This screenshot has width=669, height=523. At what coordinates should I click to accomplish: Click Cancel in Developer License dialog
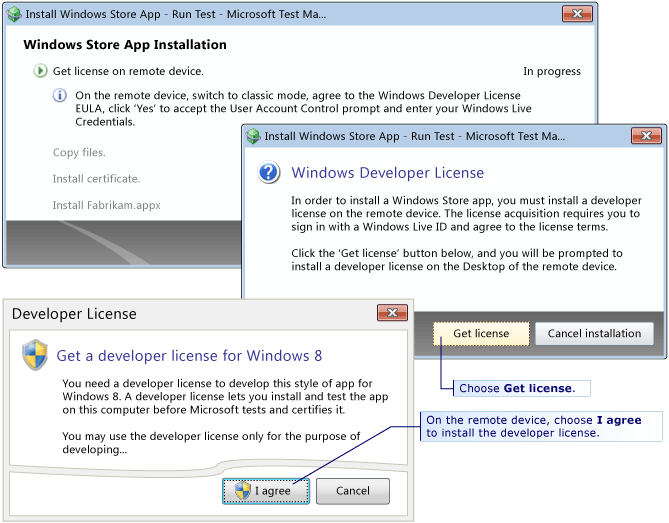click(352, 491)
